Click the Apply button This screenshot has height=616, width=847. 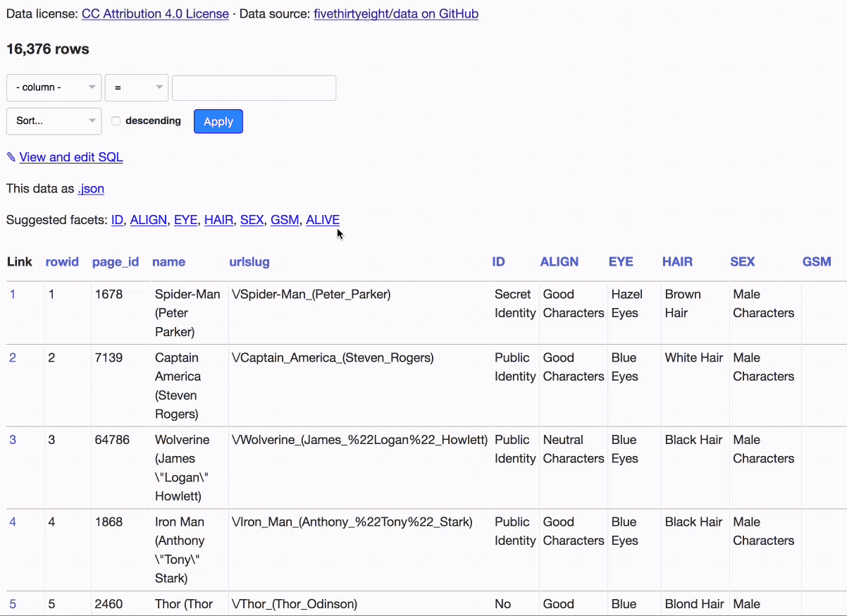pyautogui.click(x=218, y=121)
